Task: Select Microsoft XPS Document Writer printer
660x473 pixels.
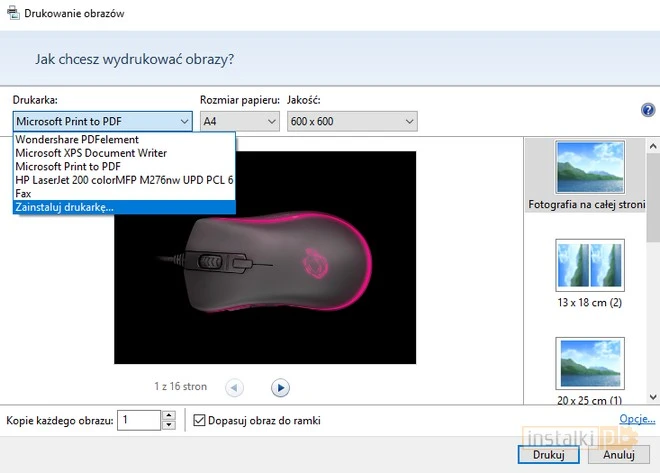Action: click(x=91, y=153)
